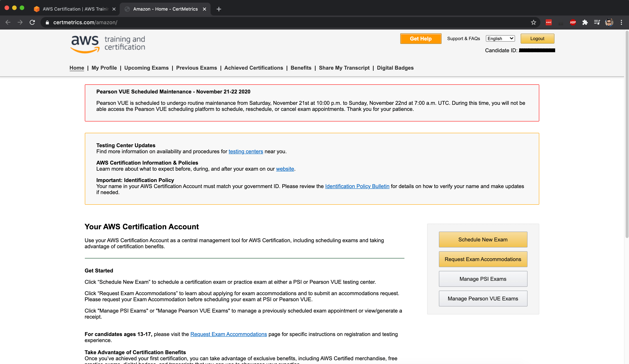
Task: Bookmark this page with the star icon
Action: [x=533, y=23]
